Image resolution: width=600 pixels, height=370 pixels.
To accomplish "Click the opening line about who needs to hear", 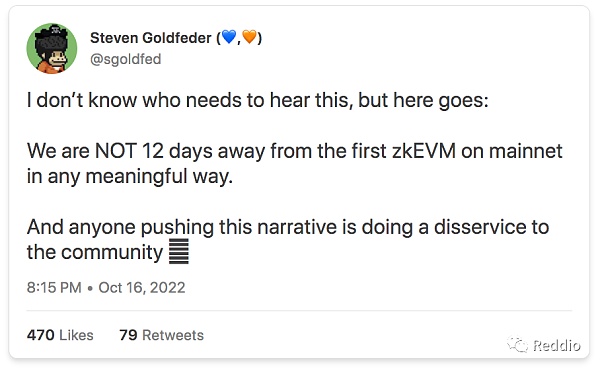I will point(258,100).
